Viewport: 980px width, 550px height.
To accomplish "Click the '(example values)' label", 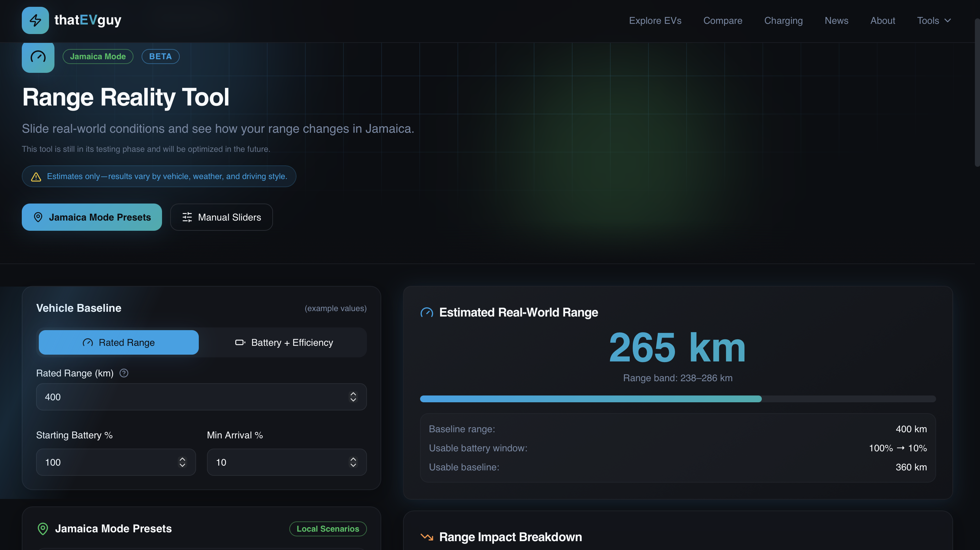I will click(x=336, y=308).
